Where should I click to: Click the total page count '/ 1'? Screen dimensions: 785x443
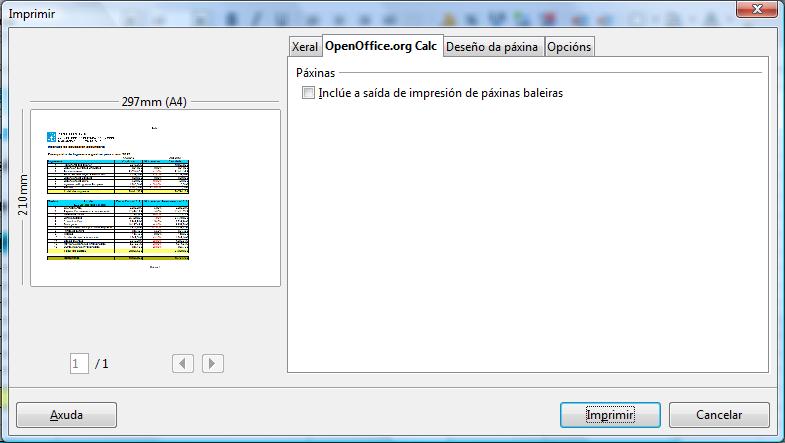[x=102, y=363]
